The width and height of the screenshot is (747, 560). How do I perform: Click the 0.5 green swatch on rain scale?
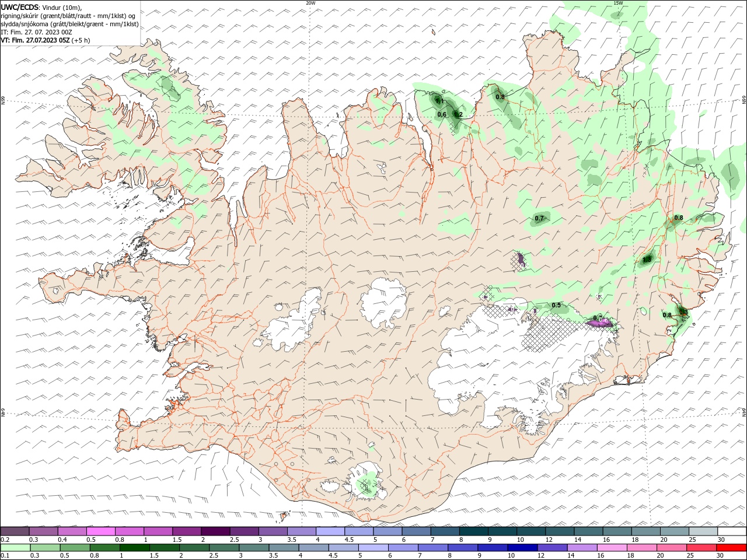[x=76, y=548]
